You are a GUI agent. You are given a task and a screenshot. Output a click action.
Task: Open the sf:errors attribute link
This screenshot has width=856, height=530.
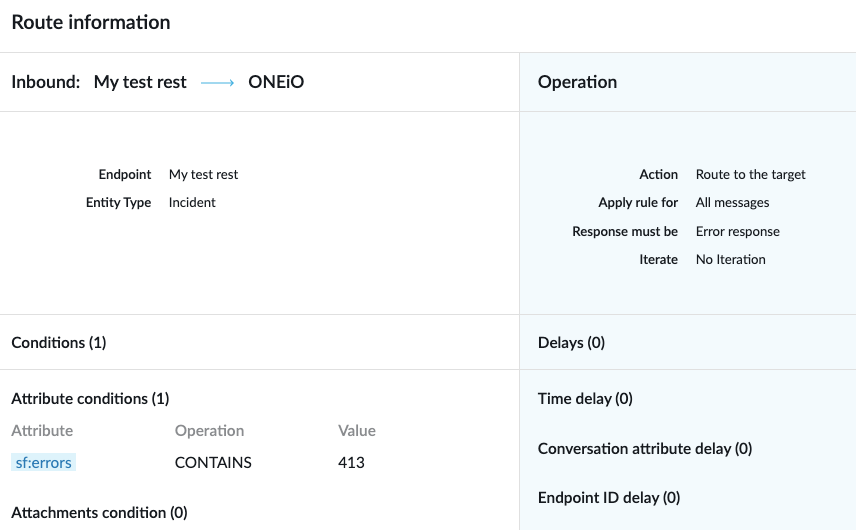click(43, 462)
